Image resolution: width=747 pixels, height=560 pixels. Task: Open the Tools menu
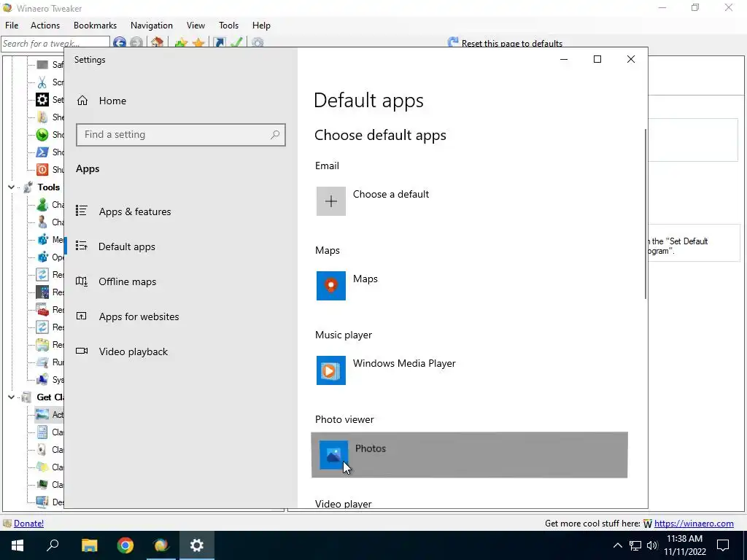228,26
